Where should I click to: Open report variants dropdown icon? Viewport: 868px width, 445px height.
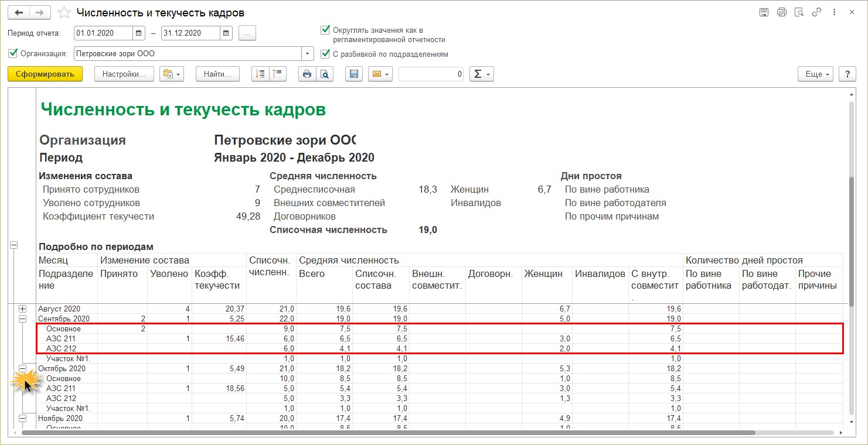coord(172,74)
